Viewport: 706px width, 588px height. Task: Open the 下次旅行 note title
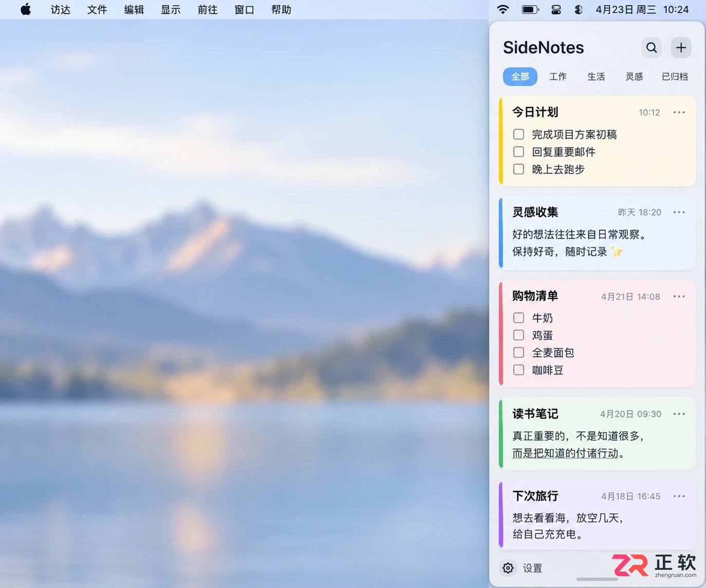tap(535, 496)
